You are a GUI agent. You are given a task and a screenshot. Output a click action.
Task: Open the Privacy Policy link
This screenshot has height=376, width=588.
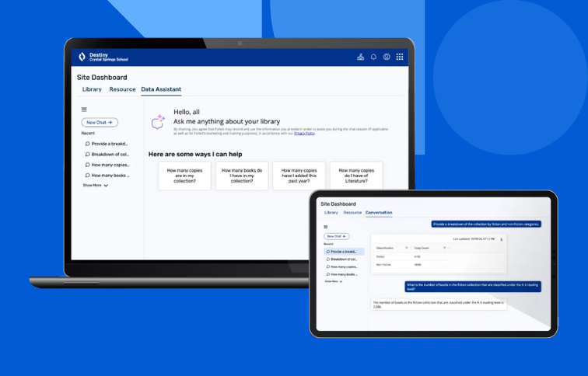tap(304, 134)
